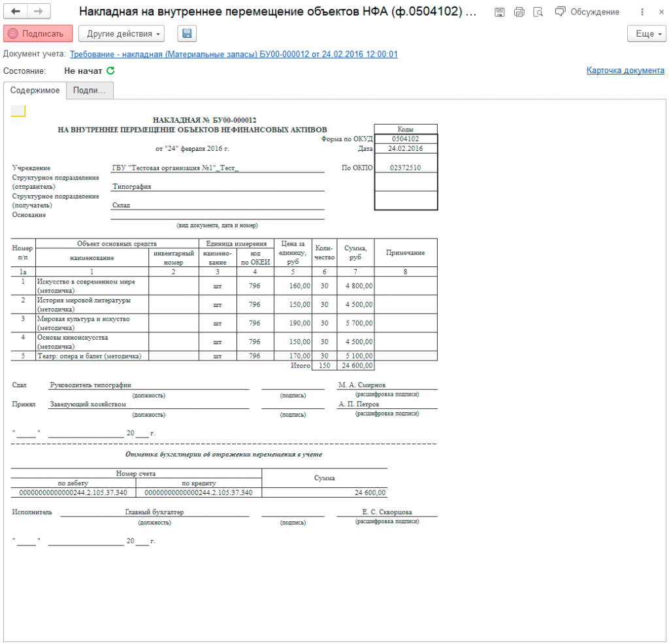The height and width of the screenshot is (644, 669).
Task: Open Карточка документа link
Action: tap(625, 71)
